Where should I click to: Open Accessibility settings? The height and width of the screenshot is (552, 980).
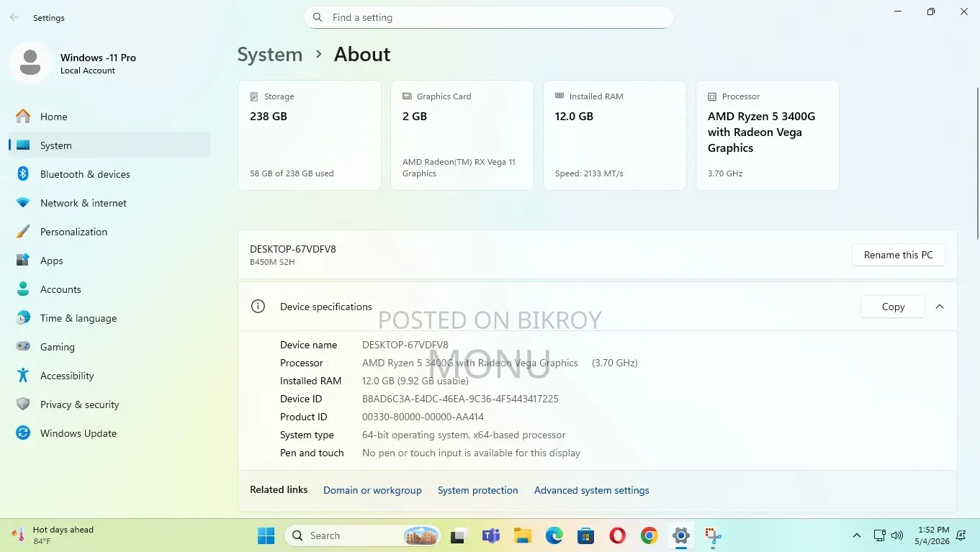click(x=109, y=376)
